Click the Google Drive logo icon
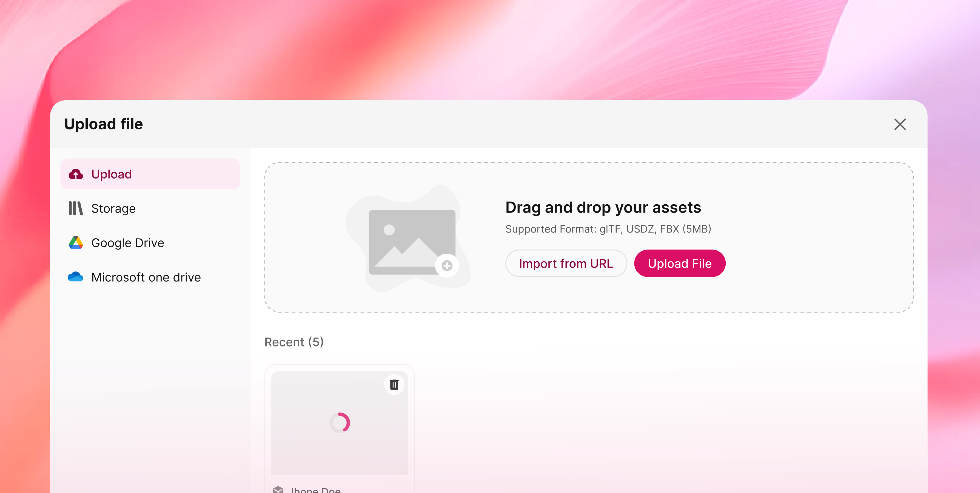 [76, 242]
